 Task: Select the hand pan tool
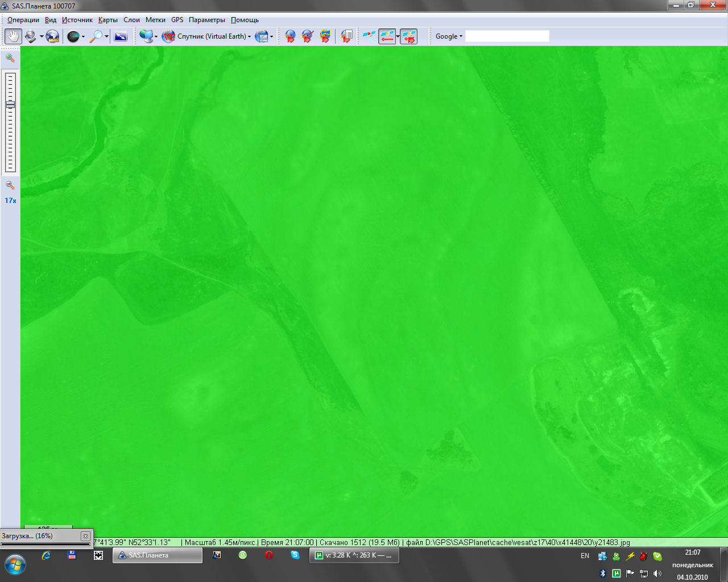click(13, 36)
